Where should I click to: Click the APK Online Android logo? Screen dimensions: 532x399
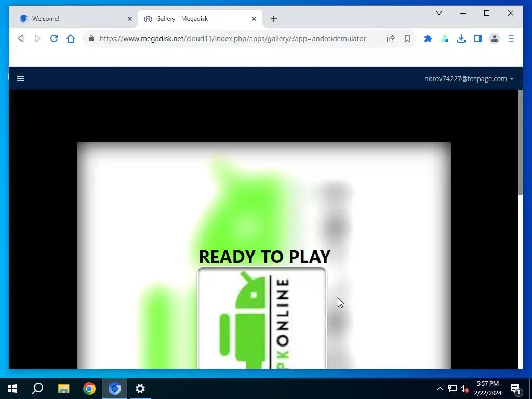tap(262, 318)
